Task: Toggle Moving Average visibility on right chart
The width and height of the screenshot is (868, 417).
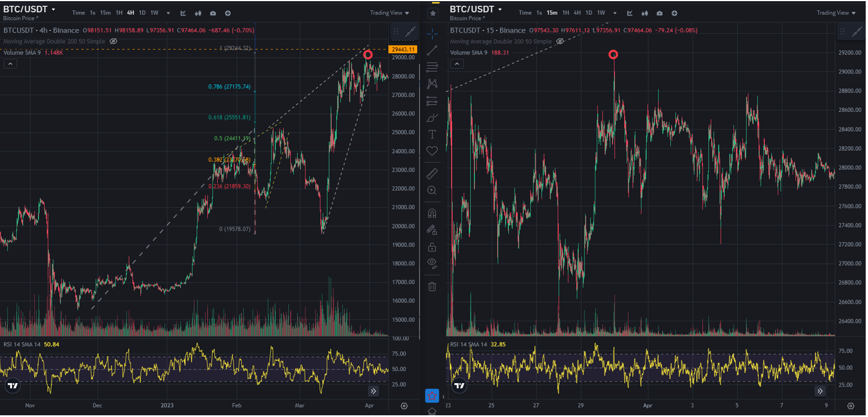Action: [x=560, y=41]
